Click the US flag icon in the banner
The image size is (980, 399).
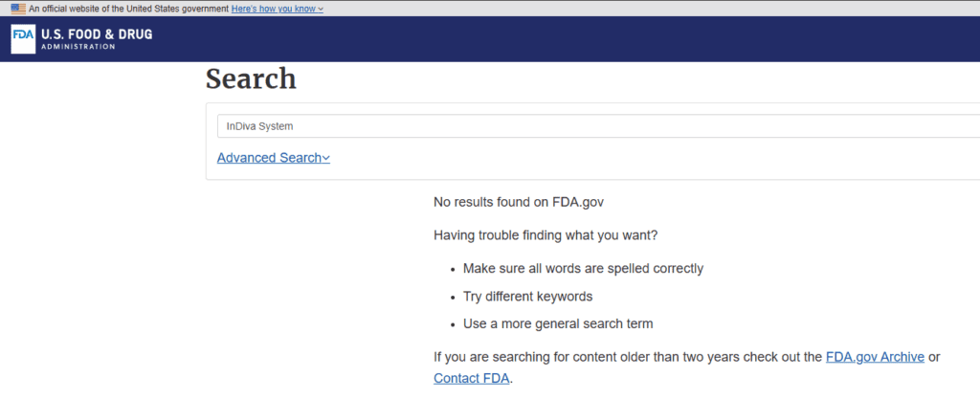point(18,9)
